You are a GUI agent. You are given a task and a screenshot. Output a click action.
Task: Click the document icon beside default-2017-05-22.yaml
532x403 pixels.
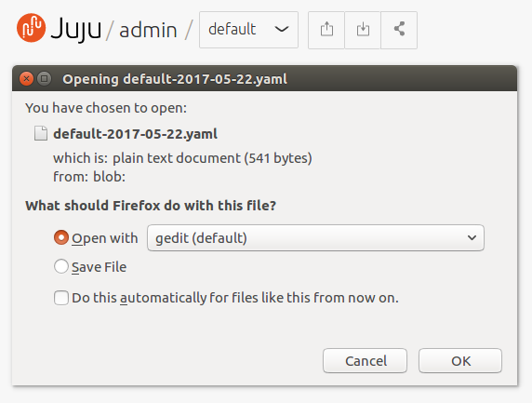41,133
